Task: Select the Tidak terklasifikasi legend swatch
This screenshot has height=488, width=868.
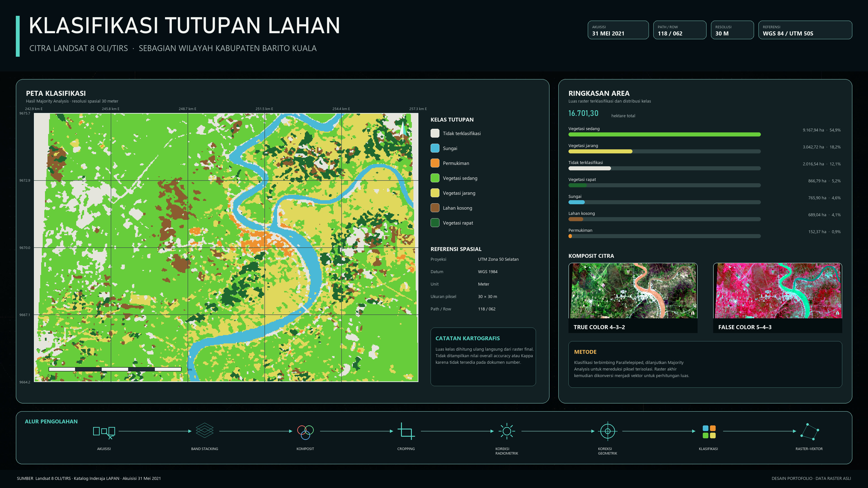Action: tap(435, 133)
